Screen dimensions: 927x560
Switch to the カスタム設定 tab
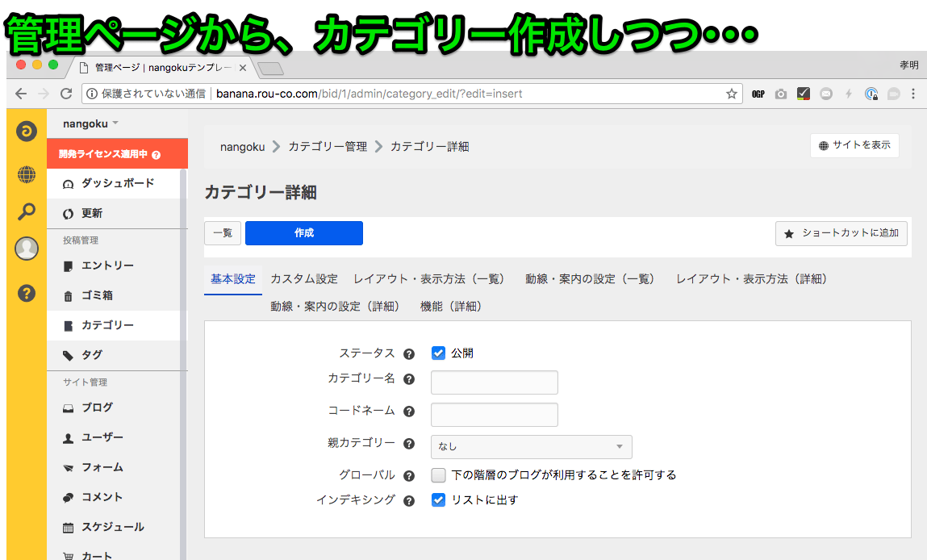[304, 279]
